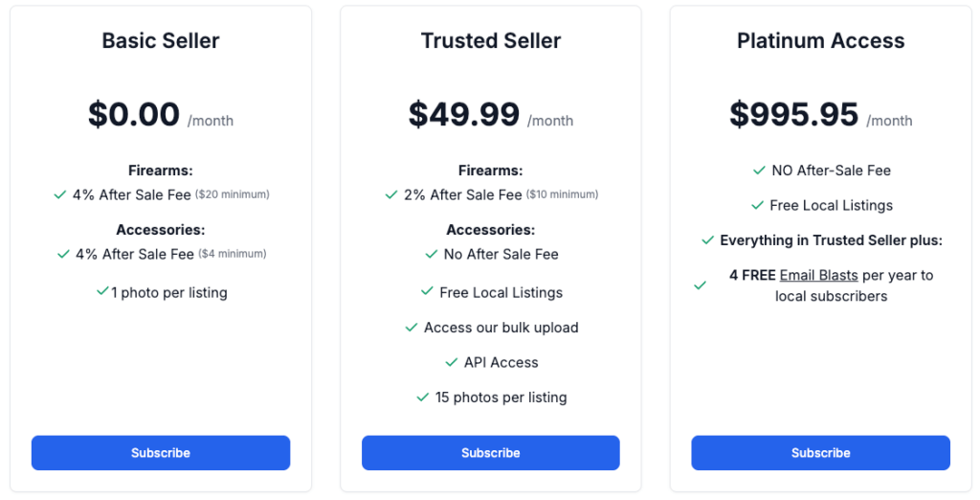Click checkmark beside 1 photo per listing

point(102,291)
